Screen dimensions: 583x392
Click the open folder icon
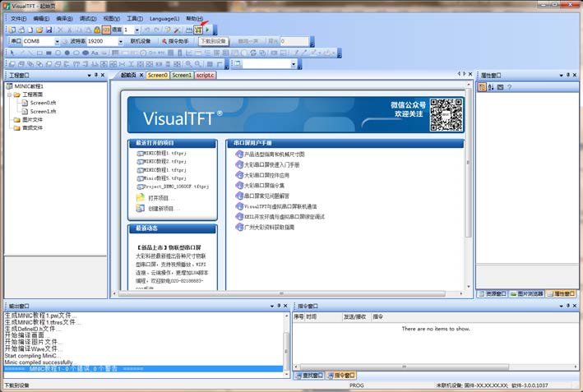click(39, 30)
